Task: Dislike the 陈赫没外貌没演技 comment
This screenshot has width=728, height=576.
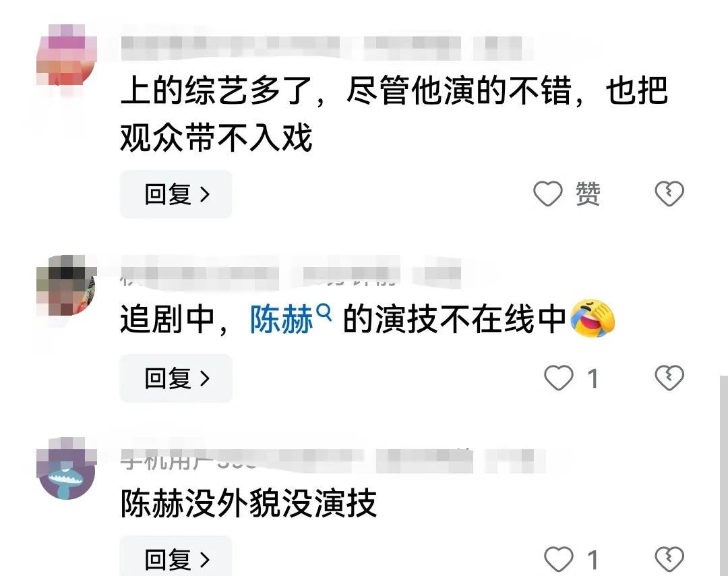Action: 669,559
